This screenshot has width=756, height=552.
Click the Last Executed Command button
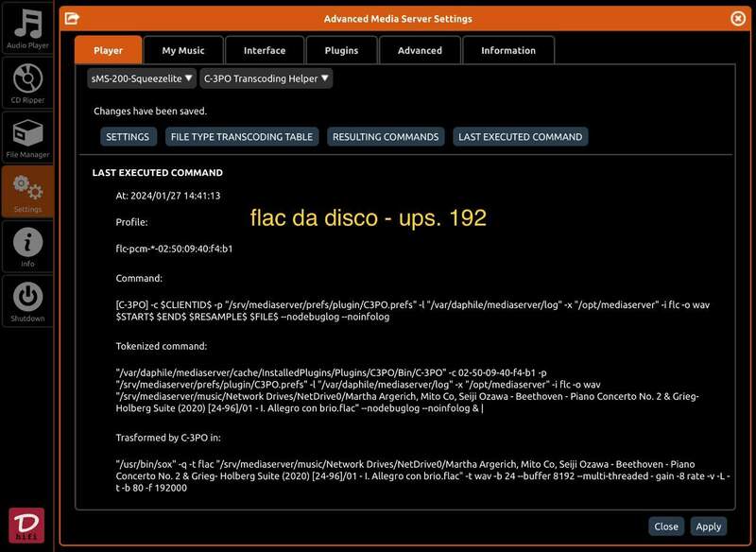point(520,137)
